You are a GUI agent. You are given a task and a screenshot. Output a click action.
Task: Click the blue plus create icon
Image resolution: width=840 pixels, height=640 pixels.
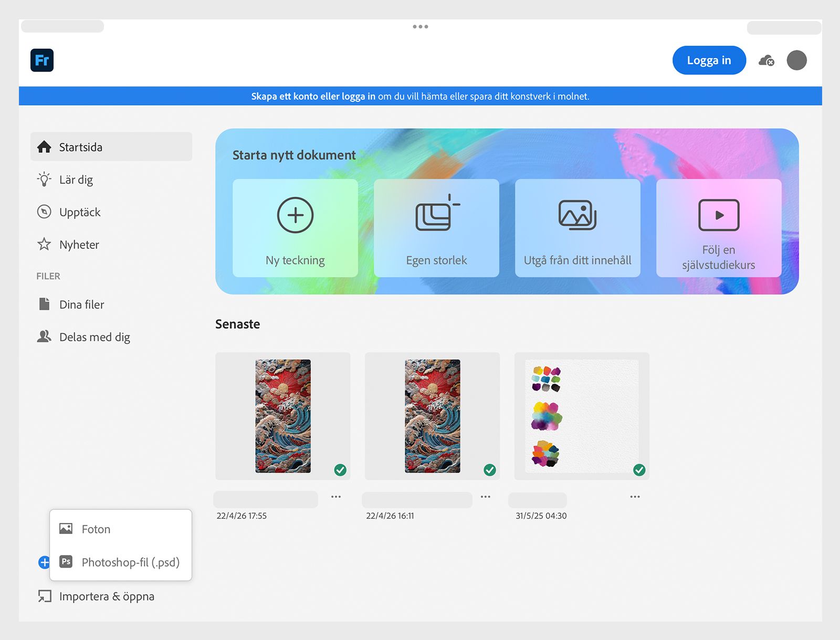(x=45, y=562)
